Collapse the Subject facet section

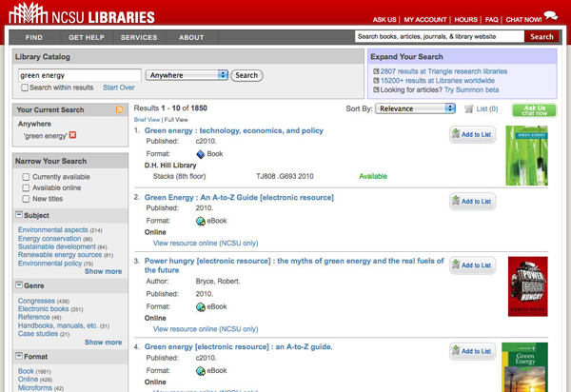pyautogui.click(x=20, y=214)
